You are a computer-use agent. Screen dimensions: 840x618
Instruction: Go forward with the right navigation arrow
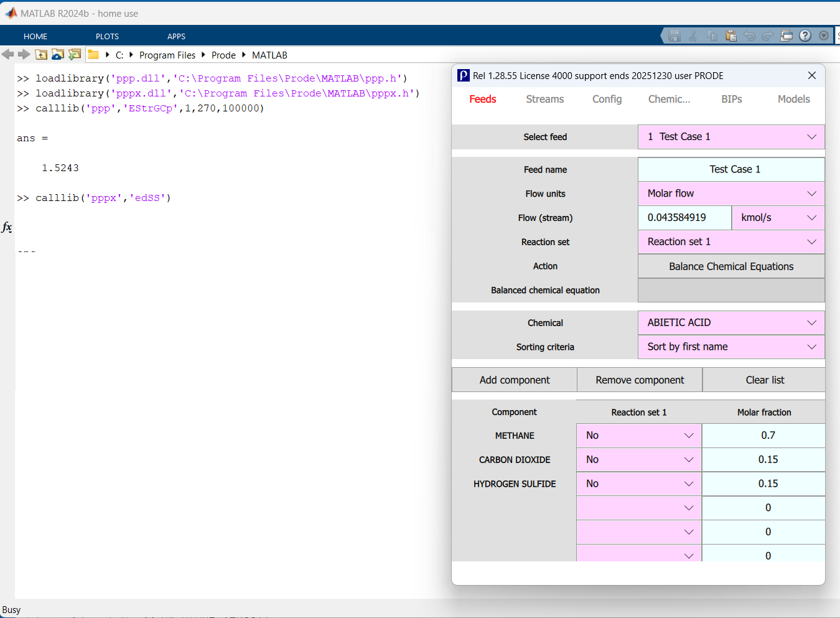click(x=24, y=55)
